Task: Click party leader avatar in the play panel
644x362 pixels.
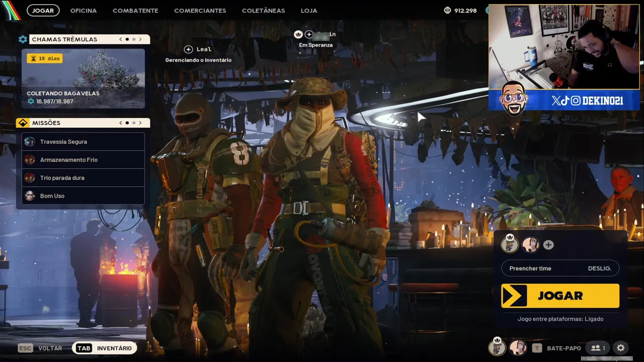Action: point(510,244)
